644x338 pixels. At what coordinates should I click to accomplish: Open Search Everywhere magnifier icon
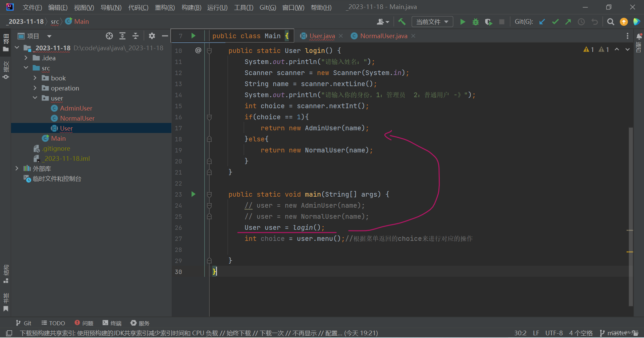click(x=611, y=22)
